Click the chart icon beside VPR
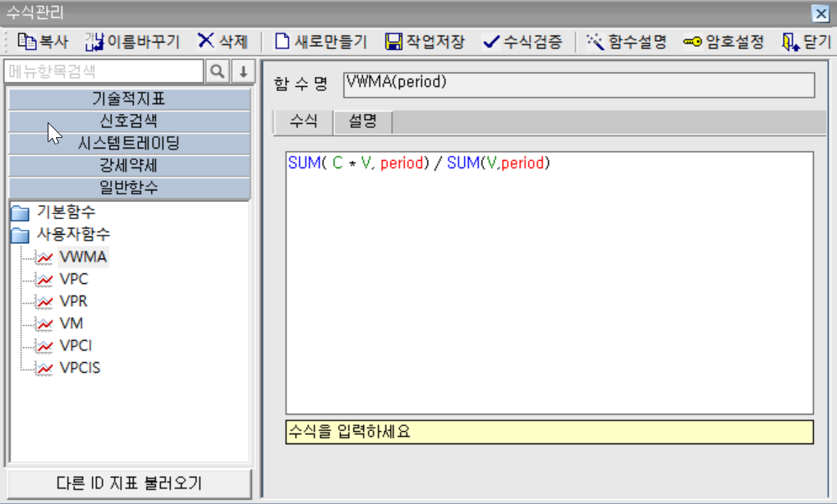The height and width of the screenshot is (504, 837). (44, 301)
